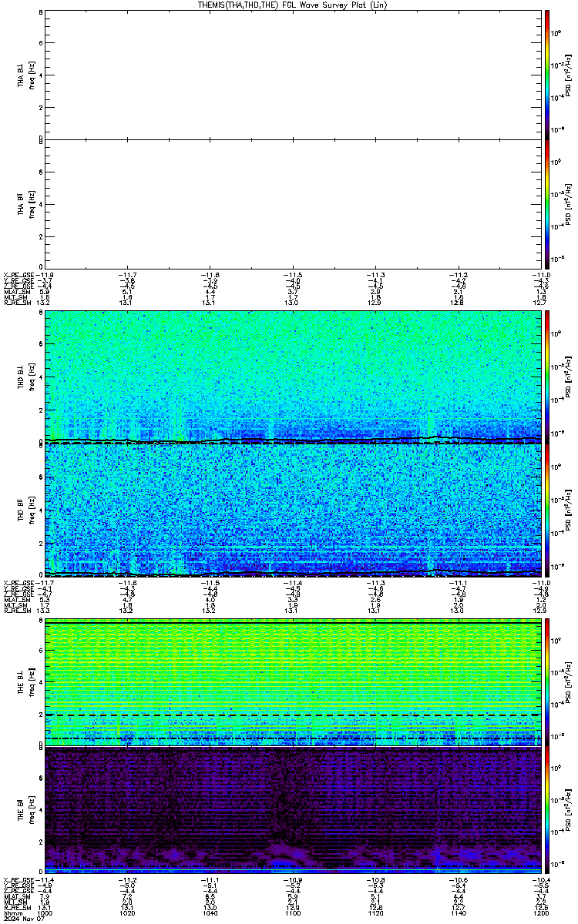
Task: Click the 1040 time tick label
Action: (210, 912)
